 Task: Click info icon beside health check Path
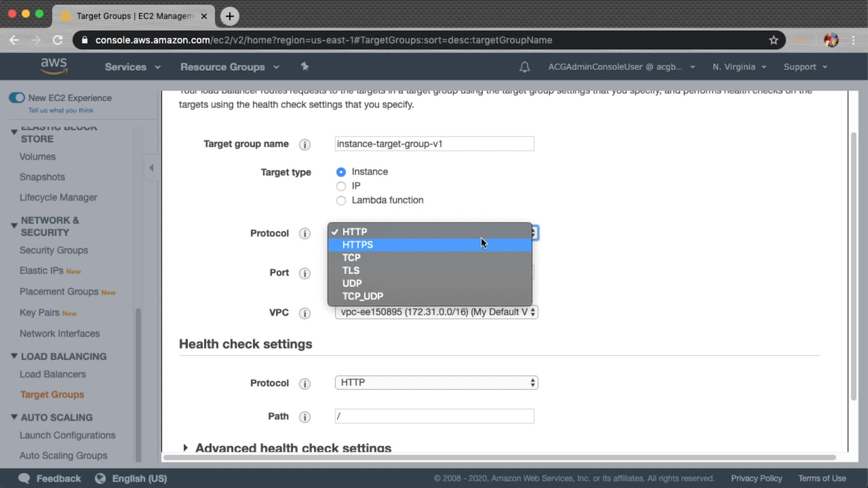(305, 417)
